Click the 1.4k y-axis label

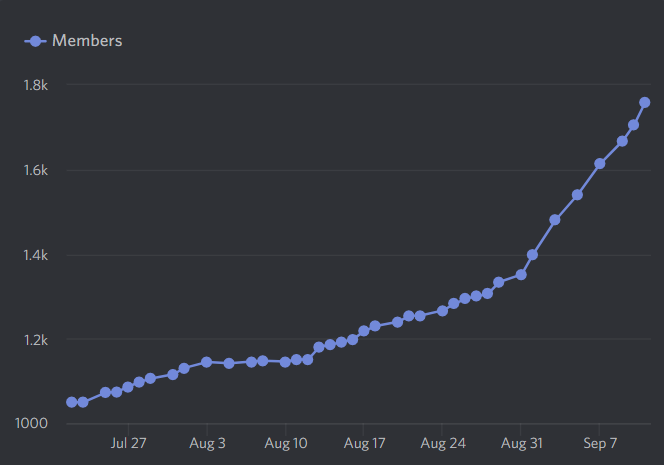36,256
